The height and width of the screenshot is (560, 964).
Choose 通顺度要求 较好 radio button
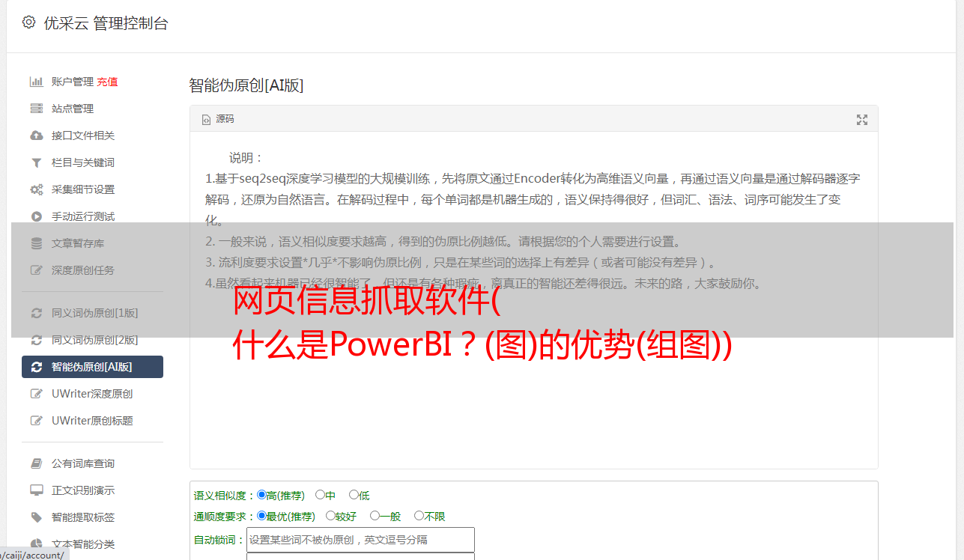pos(330,515)
